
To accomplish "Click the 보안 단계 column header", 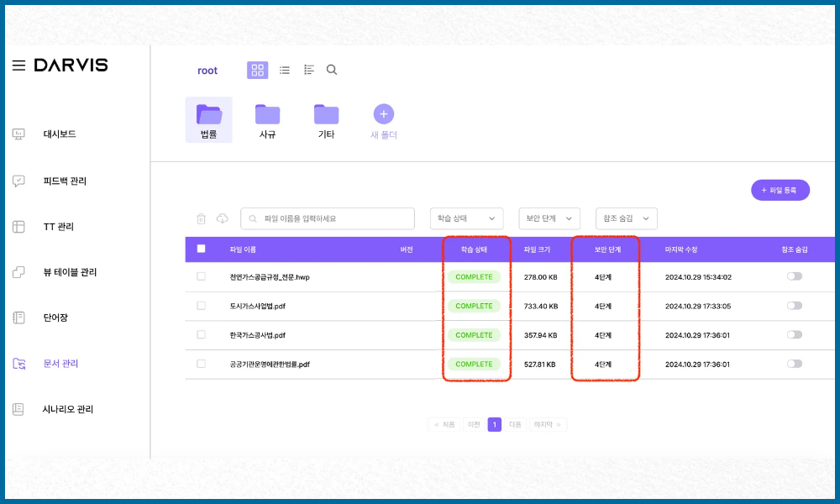I will click(x=607, y=249).
